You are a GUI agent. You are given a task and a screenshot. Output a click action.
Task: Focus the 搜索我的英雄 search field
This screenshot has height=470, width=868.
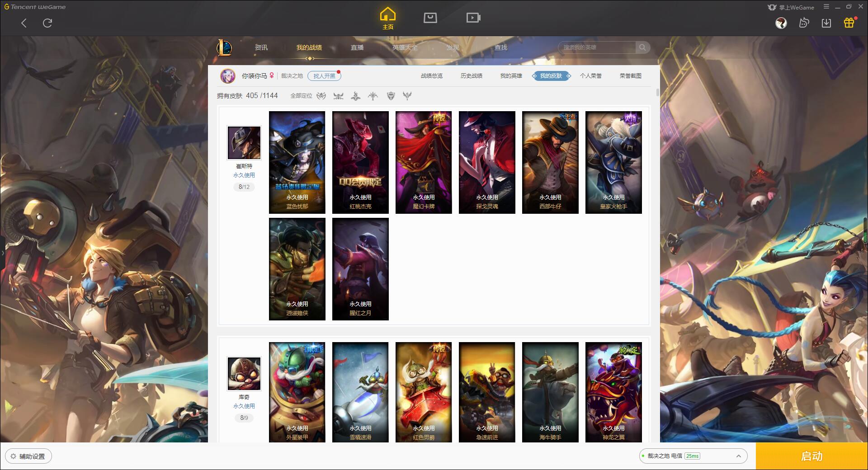point(597,47)
